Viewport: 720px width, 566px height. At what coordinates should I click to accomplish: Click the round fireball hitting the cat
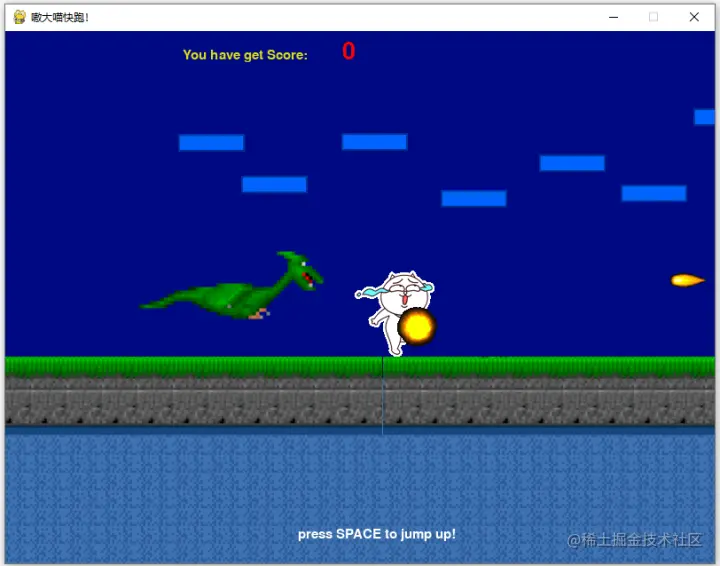pos(416,326)
